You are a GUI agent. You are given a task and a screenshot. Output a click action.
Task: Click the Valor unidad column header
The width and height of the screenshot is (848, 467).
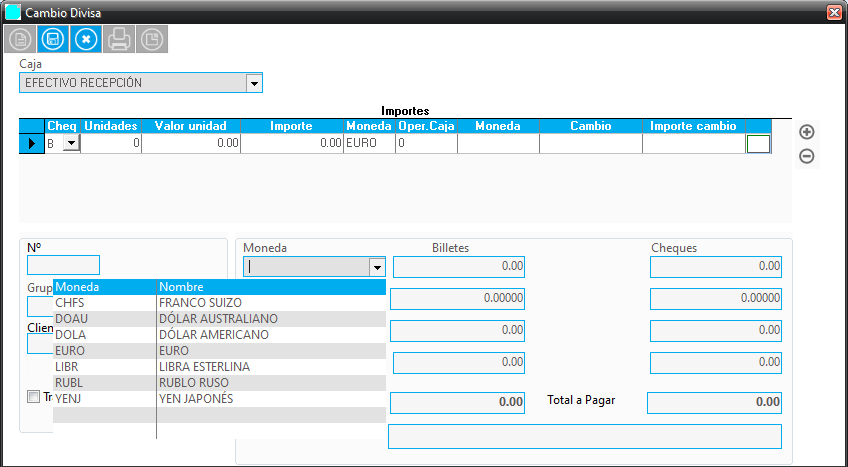[x=191, y=126]
